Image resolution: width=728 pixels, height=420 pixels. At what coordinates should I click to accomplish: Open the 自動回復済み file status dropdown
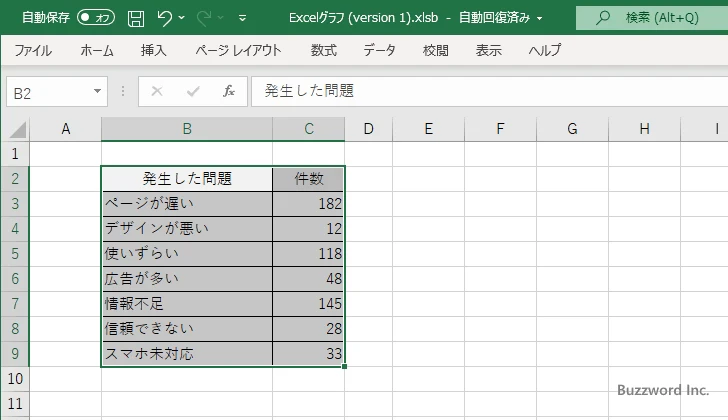click(x=540, y=19)
